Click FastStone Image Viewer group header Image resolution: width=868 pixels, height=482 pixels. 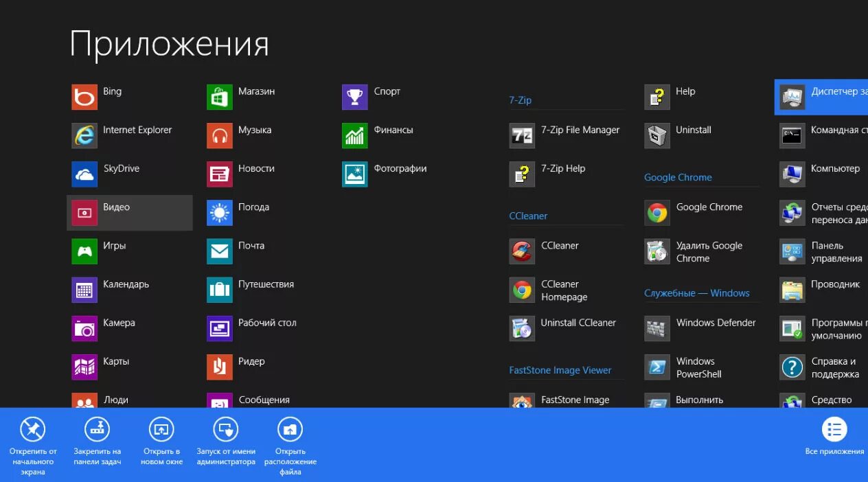pyautogui.click(x=560, y=370)
